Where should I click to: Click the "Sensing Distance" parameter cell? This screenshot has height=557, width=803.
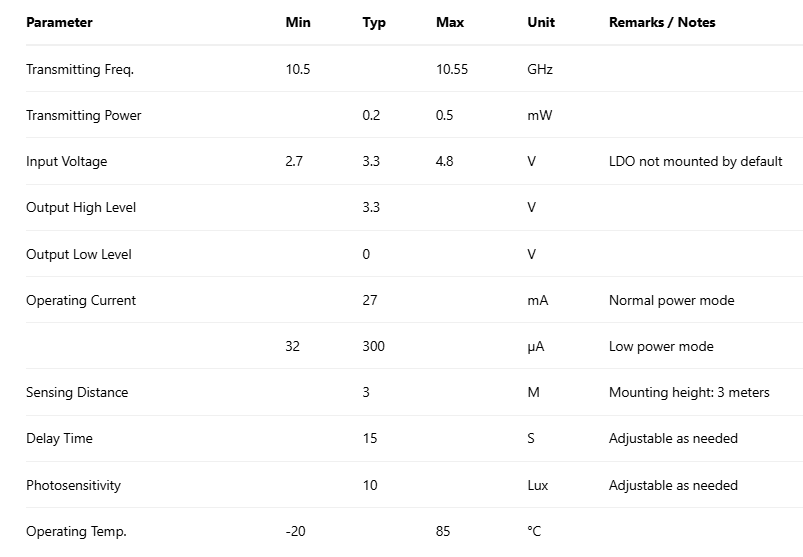click(x=77, y=392)
